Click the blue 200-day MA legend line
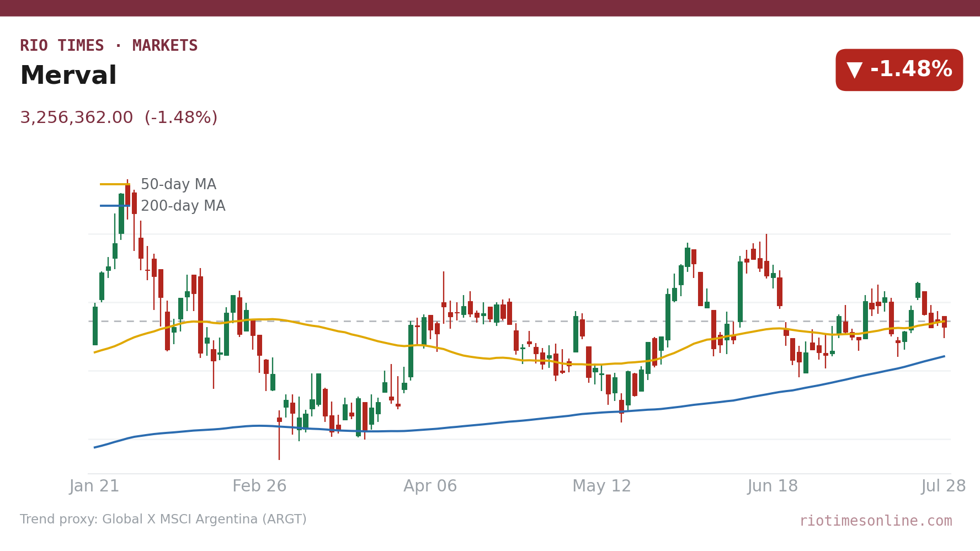Image resolution: width=980 pixels, height=551 pixels. (x=115, y=206)
